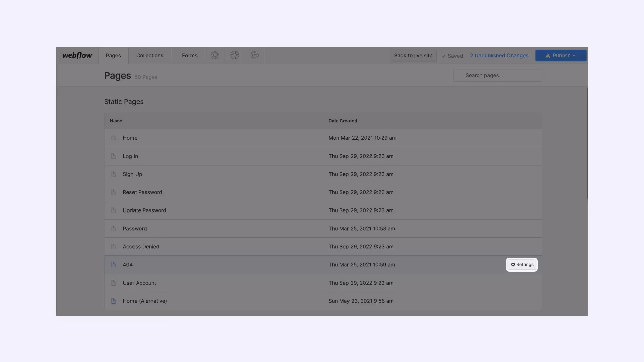
Task: Switch to the Forms tab
Action: click(x=190, y=56)
